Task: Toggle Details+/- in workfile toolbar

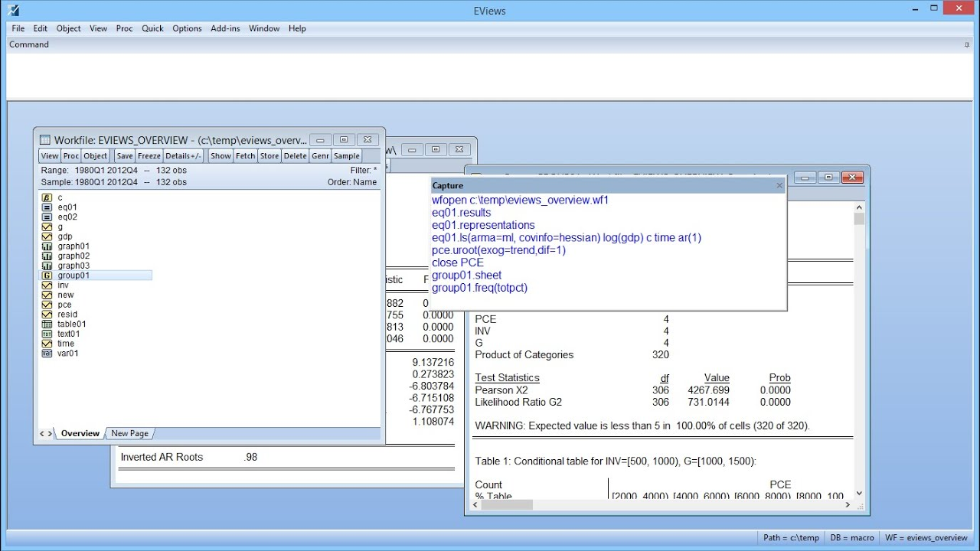Action: (x=184, y=156)
